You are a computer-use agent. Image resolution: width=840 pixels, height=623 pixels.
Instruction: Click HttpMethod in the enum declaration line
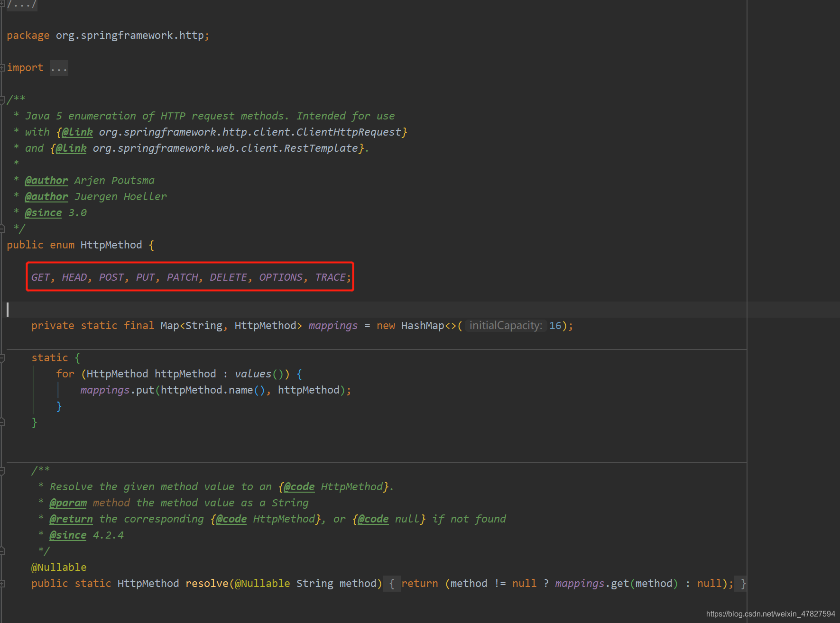111,245
